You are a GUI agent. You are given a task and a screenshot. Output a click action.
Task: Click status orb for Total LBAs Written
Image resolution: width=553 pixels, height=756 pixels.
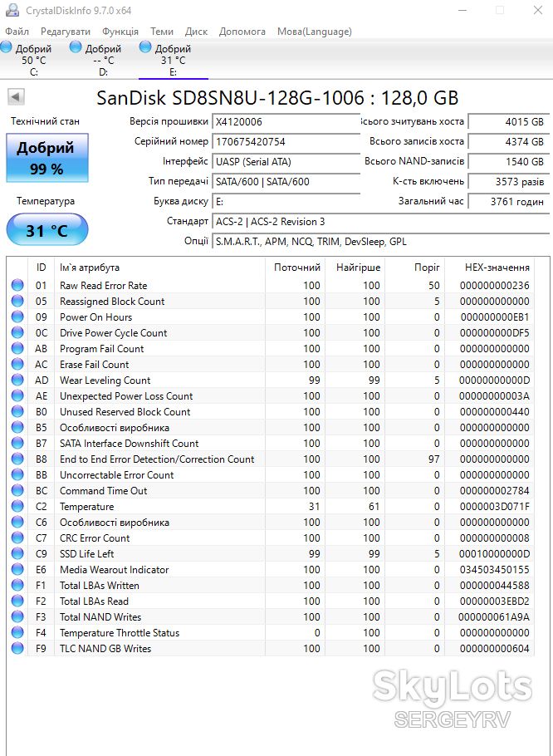point(17,585)
